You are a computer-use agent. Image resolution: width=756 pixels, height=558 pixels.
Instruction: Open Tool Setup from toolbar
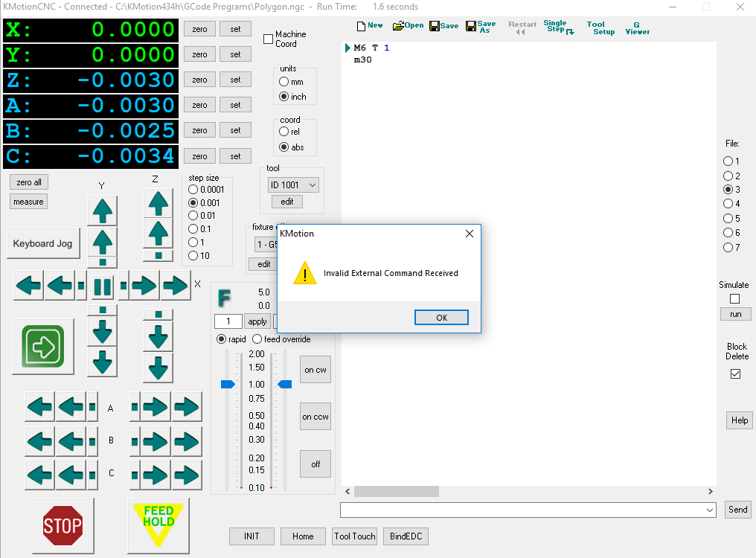[x=600, y=28]
